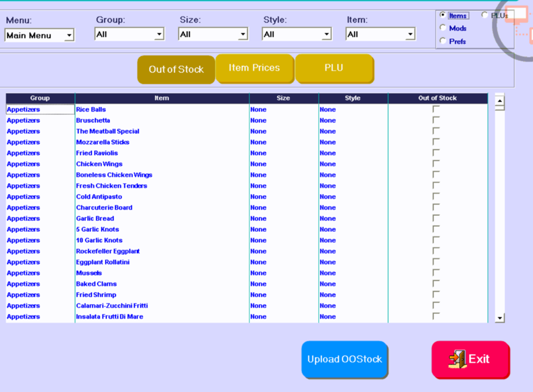The image size is (533, 392).
Task: Toggle out of stock for Fried Raviolis
Action: click(x=436, y=153)
